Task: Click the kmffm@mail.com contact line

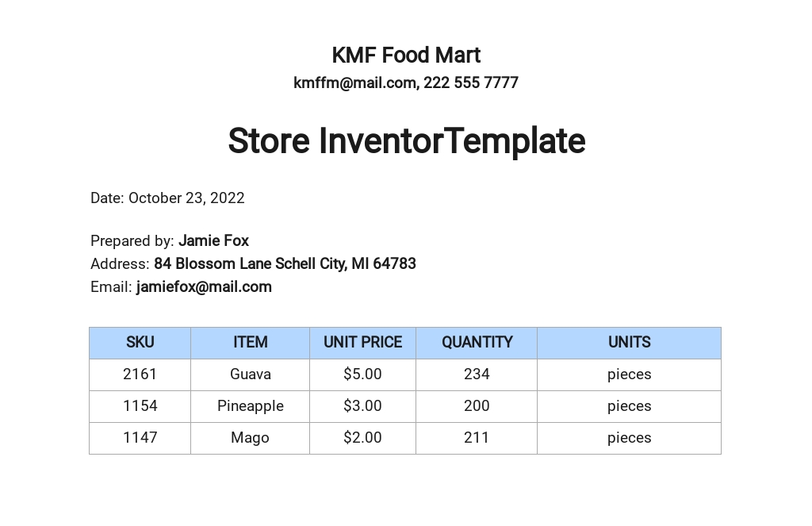Action: (406, 83)
